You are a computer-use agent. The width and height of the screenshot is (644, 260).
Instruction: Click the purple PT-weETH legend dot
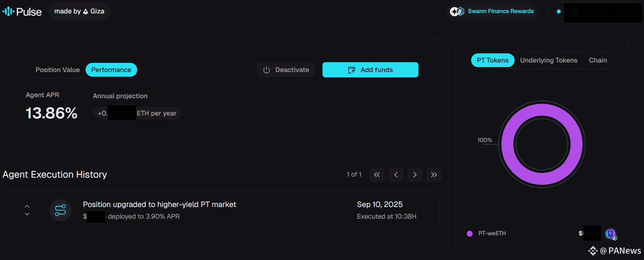(x=470, y=234)
